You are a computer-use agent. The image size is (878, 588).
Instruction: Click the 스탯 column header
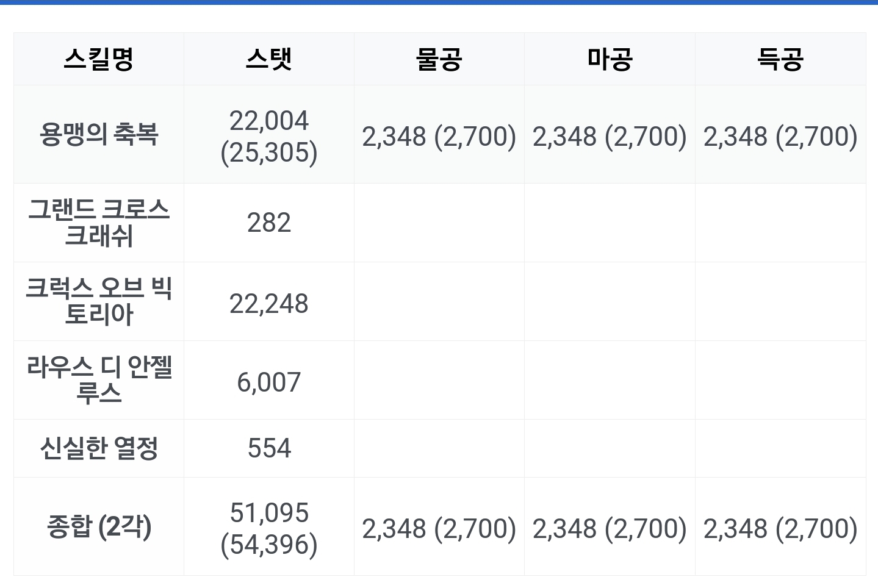pos(268,59)
